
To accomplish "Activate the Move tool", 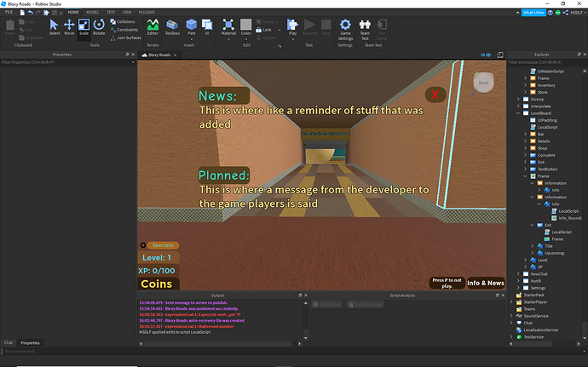I will [x=69, y=27].
